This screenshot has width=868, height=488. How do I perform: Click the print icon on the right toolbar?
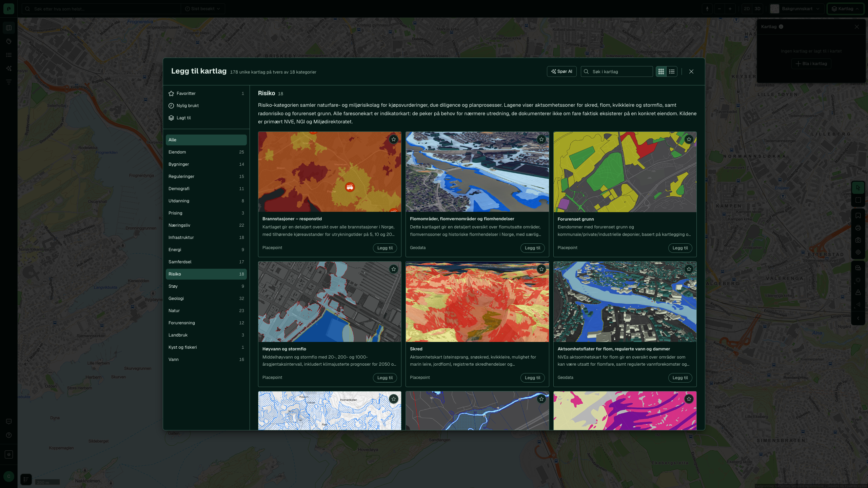tap(858, 228)
